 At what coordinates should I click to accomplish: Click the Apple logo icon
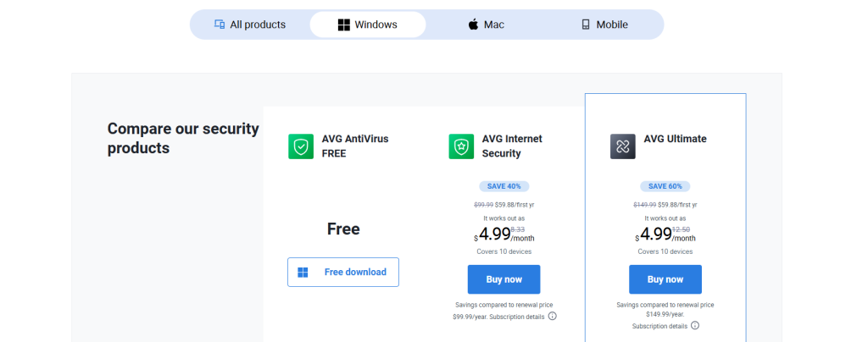(x=473, y=25)
